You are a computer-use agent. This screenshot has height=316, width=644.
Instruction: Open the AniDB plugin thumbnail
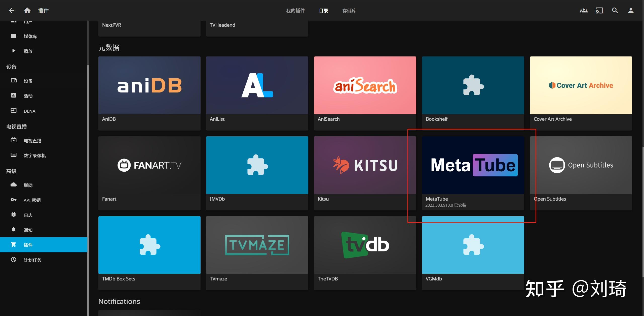coord(149,85)
